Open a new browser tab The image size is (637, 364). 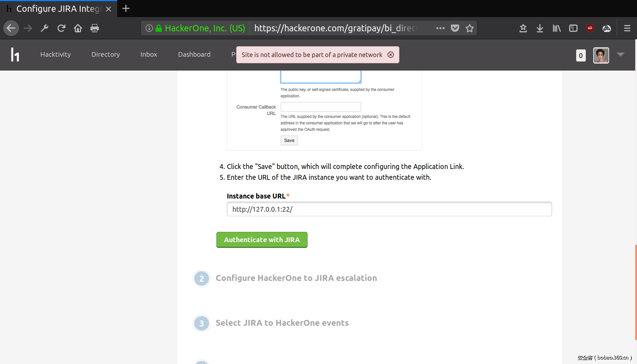[x=126, y=9]
